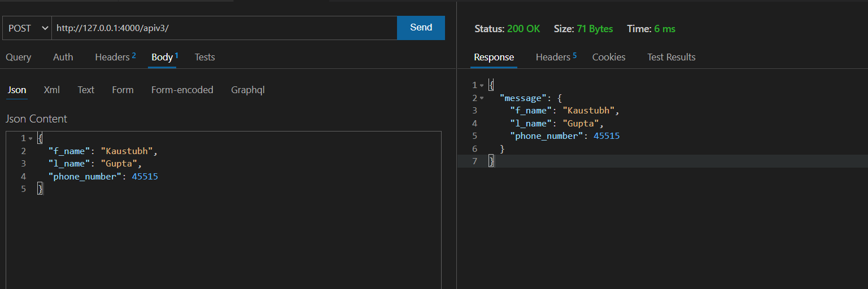Open the Response tab
This screenshot has height=289, width=868.
(494, 57)
